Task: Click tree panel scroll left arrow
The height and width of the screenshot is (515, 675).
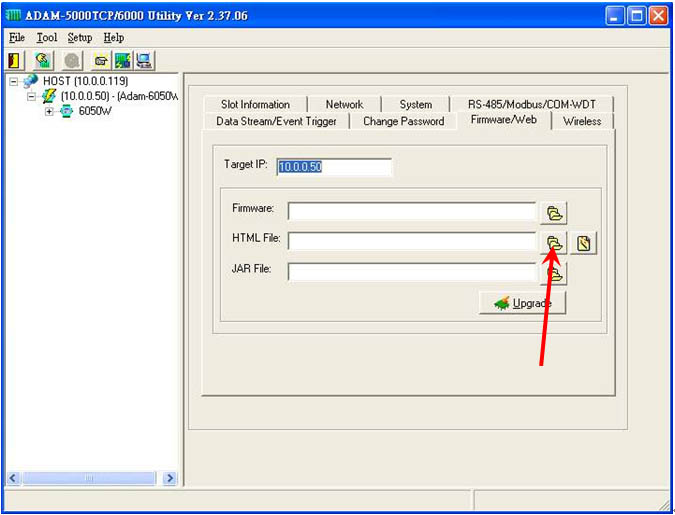Action: [x=13, y=478]
